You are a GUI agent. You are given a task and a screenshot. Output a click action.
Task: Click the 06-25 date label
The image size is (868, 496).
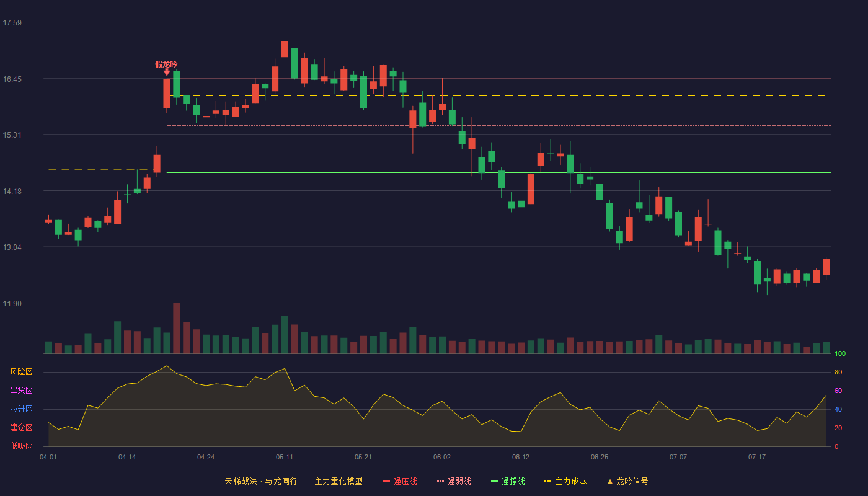600,457
